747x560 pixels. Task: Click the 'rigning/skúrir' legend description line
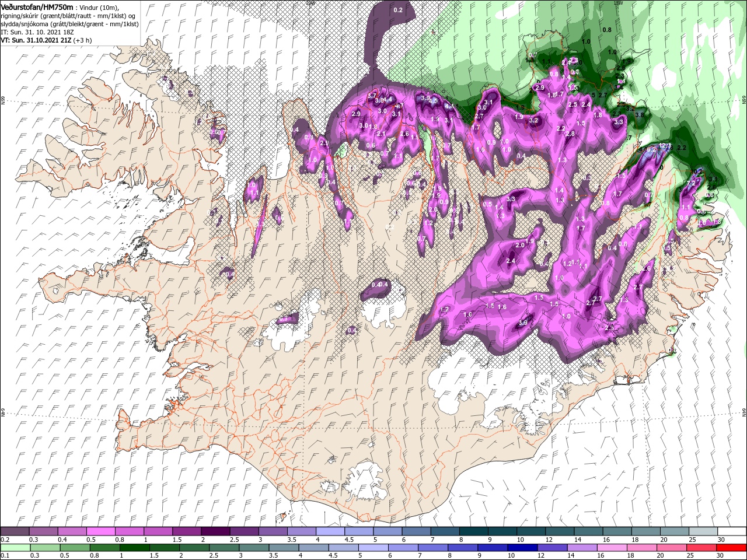pyautogui.click(x=69, y=15)
